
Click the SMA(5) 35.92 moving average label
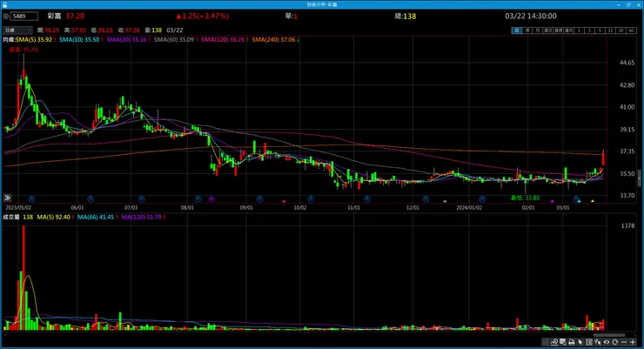(x=34, y=40)
